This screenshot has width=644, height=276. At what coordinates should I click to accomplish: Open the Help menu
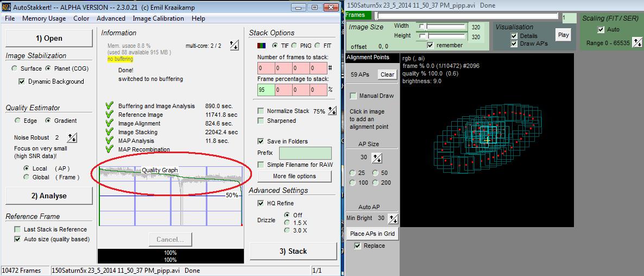[198, 18]
